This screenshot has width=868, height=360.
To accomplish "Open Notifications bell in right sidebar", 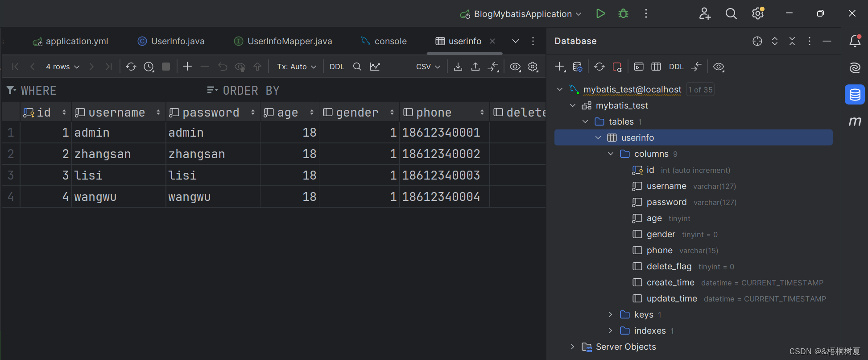I will [855, 41].
